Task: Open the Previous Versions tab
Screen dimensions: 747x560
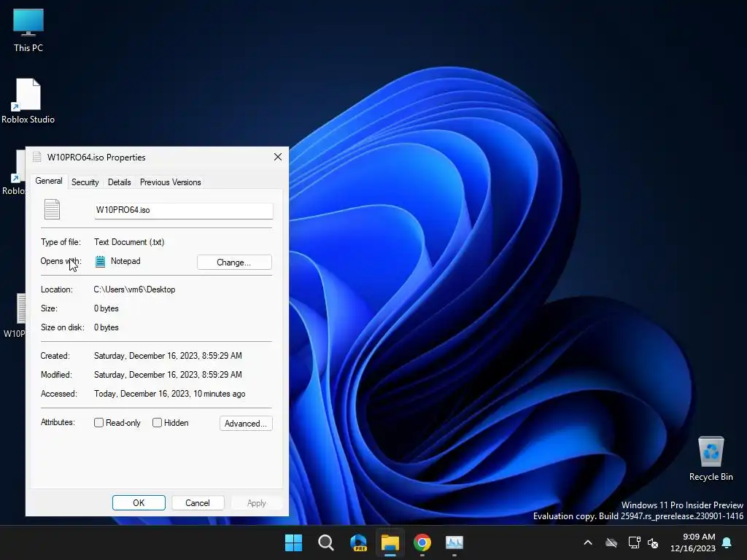Action: (x=171, y=182)
